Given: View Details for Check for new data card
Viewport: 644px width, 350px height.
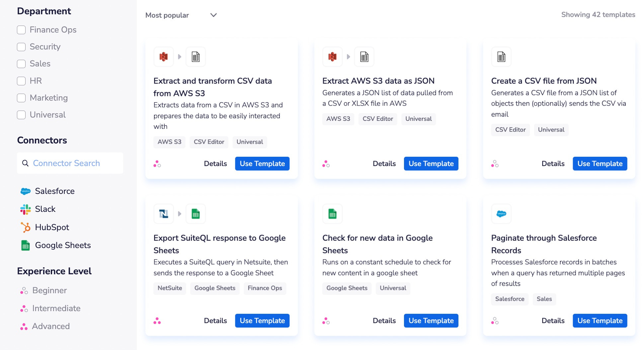Looking at the screenshot, I should [x=384, y=321].
